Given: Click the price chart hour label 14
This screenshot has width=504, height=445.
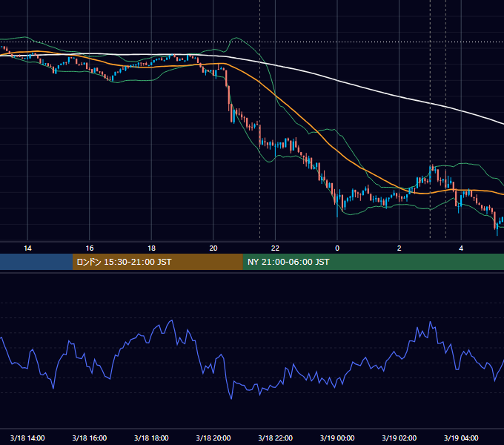Looking at the screenshot, I should (x=27, y=248).
